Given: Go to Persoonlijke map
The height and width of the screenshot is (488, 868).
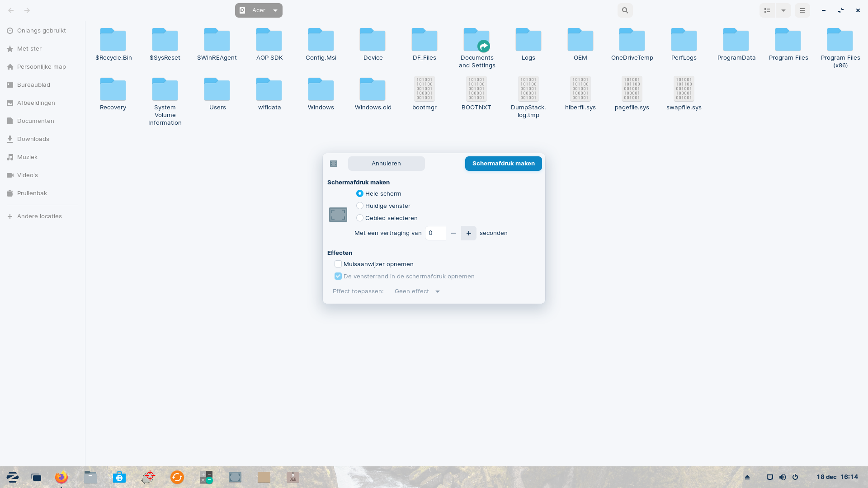Looking at the screenshot, I should [42, 66].
